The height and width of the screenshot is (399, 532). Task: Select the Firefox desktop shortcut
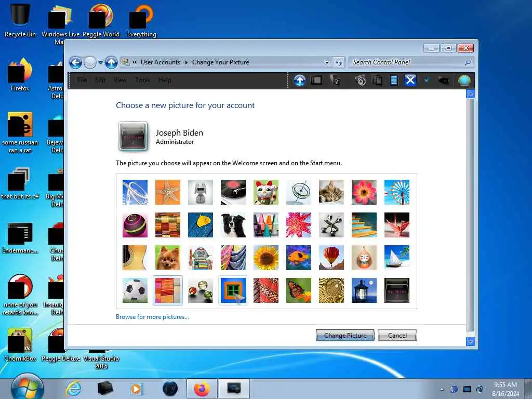click(x=20, y=75)
